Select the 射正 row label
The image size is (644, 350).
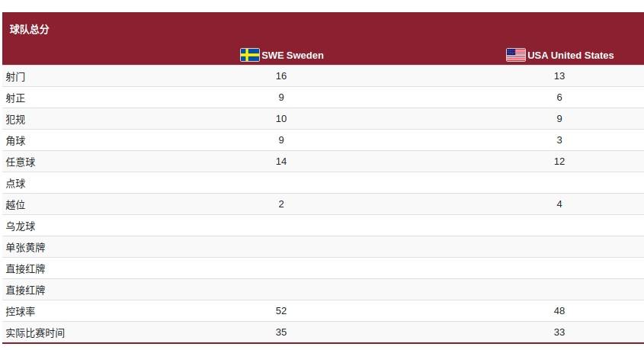coord(15,98)
